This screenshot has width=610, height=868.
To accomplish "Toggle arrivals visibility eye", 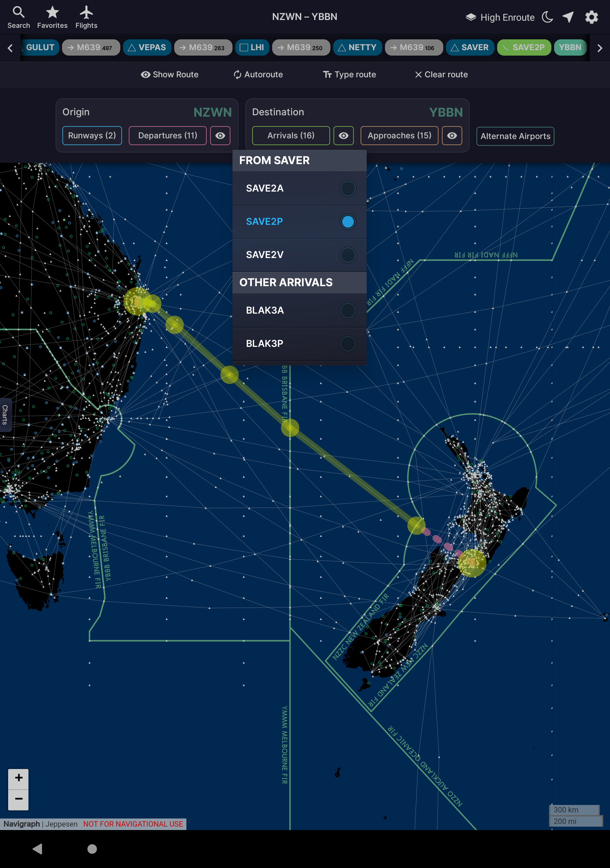I will [344, 136].
